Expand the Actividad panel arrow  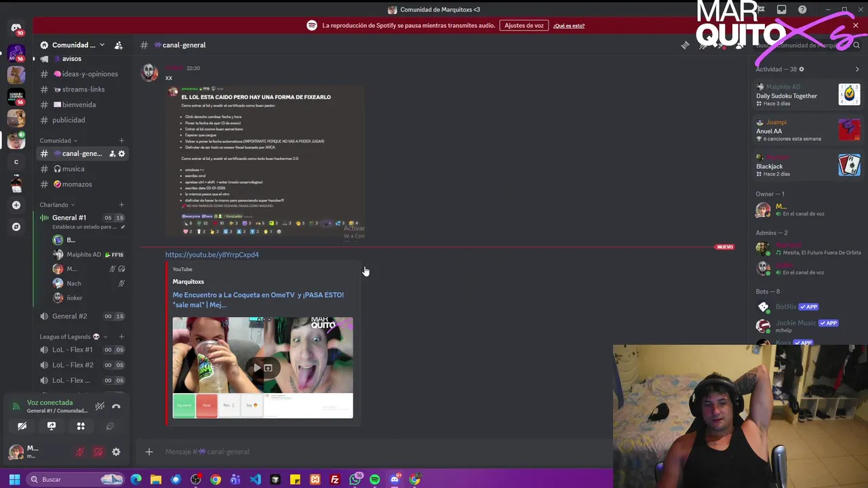856,69
